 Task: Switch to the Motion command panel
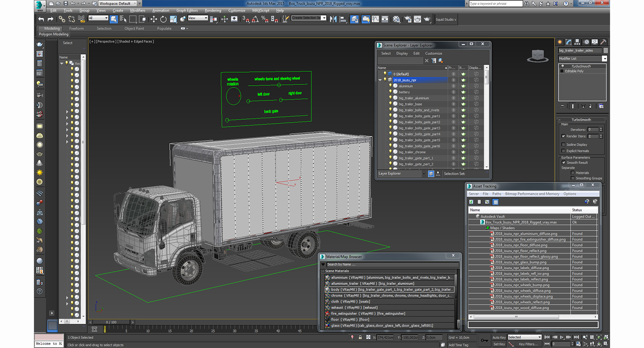(x=586, y=42)
